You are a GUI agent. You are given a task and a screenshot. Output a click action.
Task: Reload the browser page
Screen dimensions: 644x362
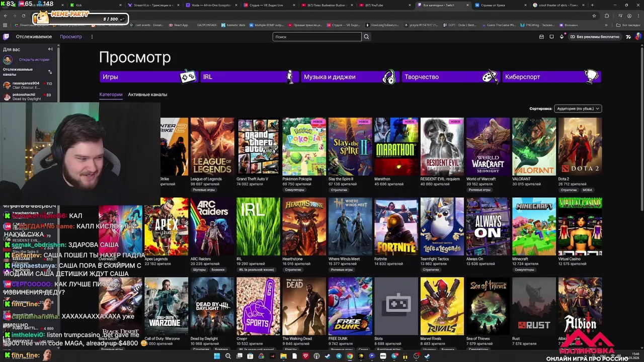pos(23,16)
